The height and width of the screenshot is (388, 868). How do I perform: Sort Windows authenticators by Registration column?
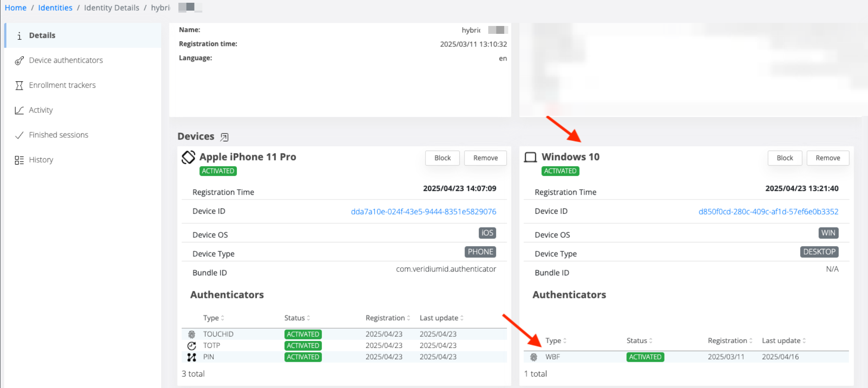click(730, 341)
